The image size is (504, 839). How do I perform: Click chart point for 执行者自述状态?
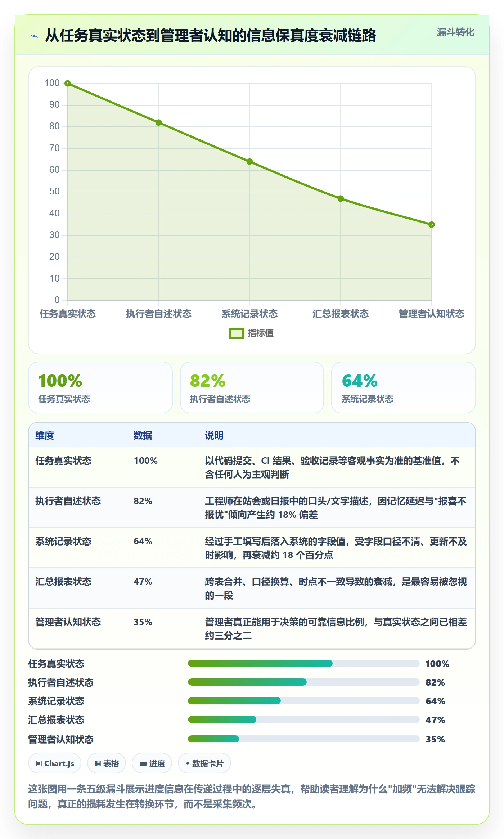pos(159,122)
